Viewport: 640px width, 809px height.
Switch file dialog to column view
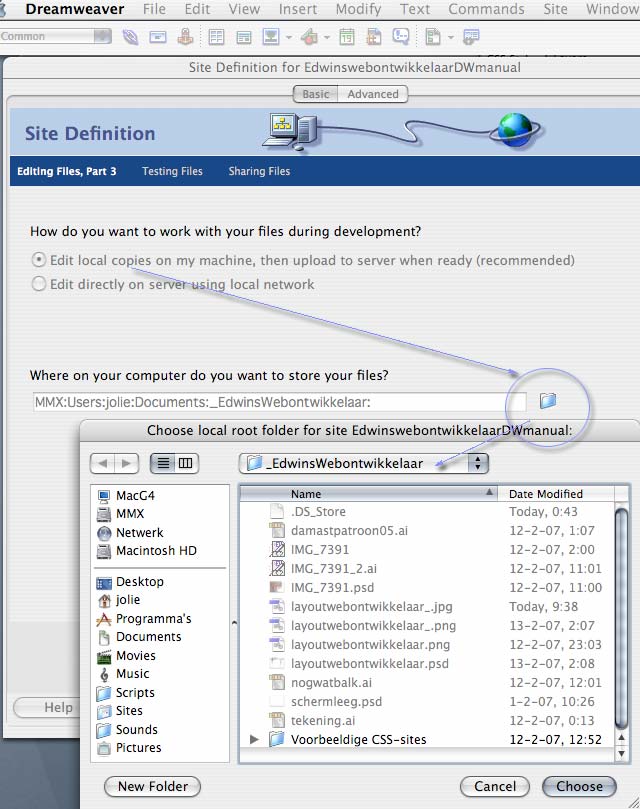point(186,463)
